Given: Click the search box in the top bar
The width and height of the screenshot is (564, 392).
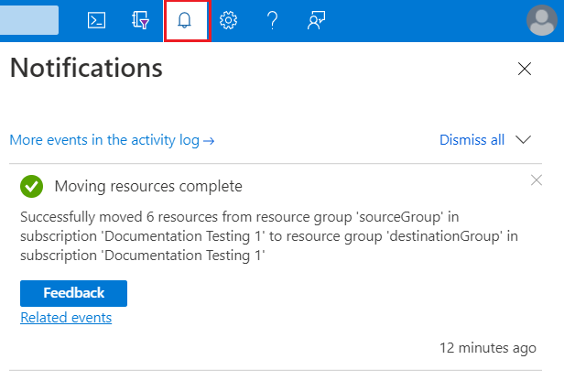Looking at the screenshot, I should coord(29,20).
